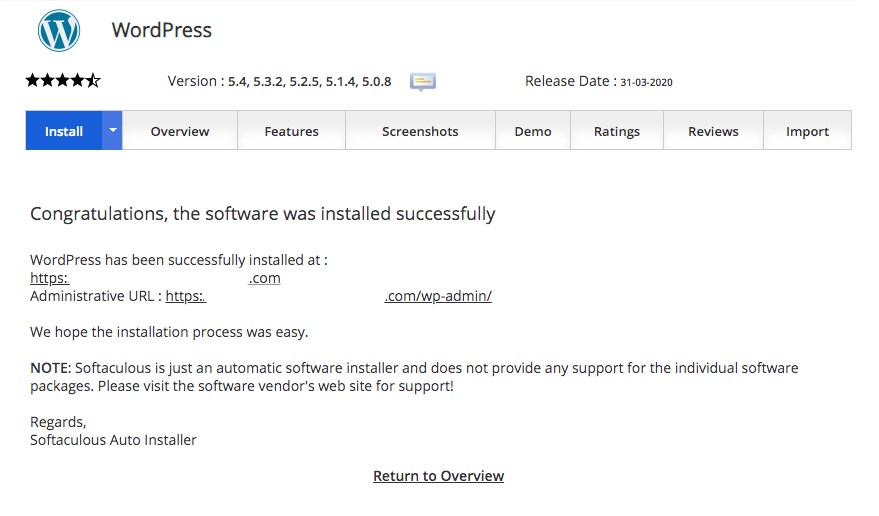Open the Features tab

(291, 131)
